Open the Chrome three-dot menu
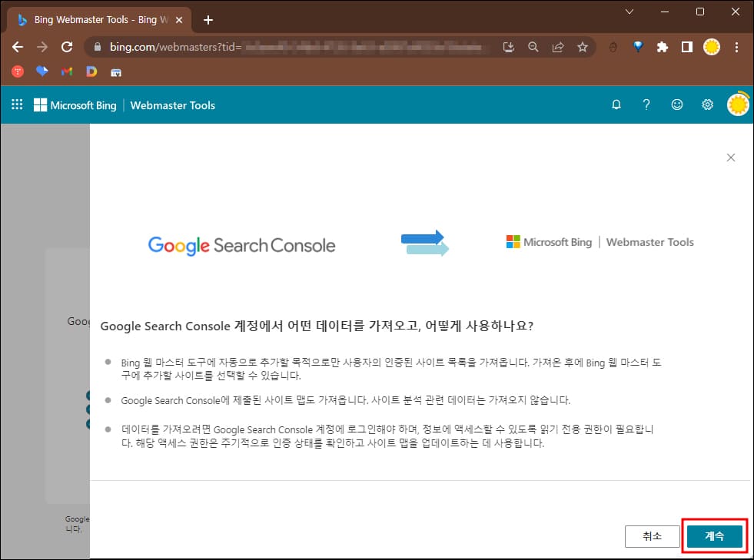 736,47
